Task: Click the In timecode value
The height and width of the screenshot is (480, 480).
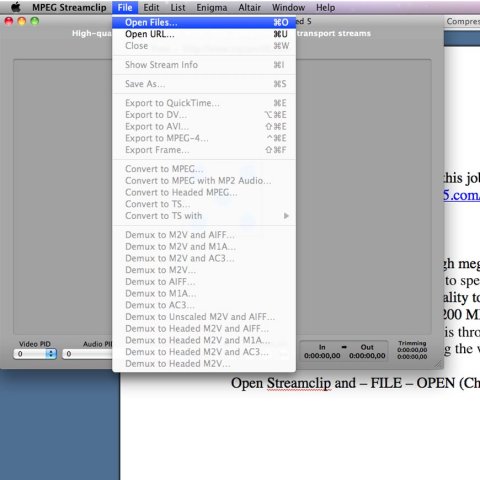Action: (322, 356)
